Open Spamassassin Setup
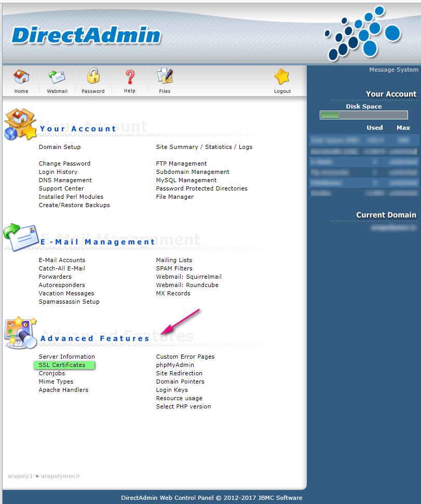 (69, 302)
